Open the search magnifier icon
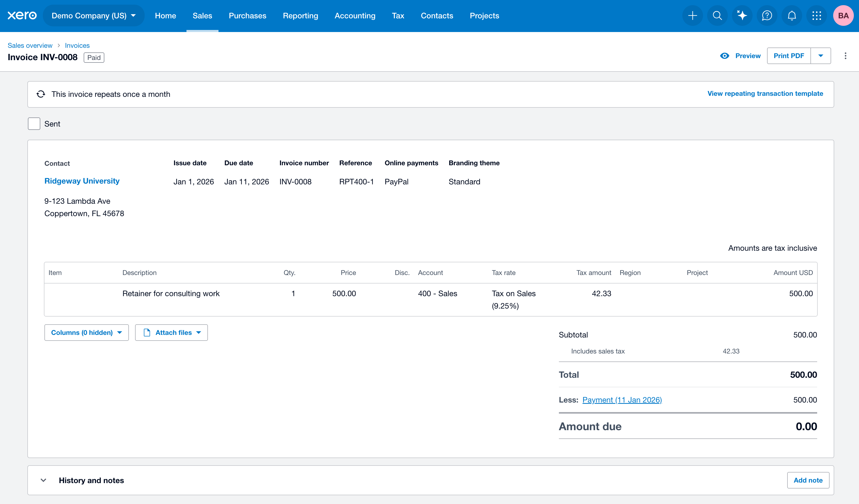Screen dimensions: 859x504 coord(717,16)
